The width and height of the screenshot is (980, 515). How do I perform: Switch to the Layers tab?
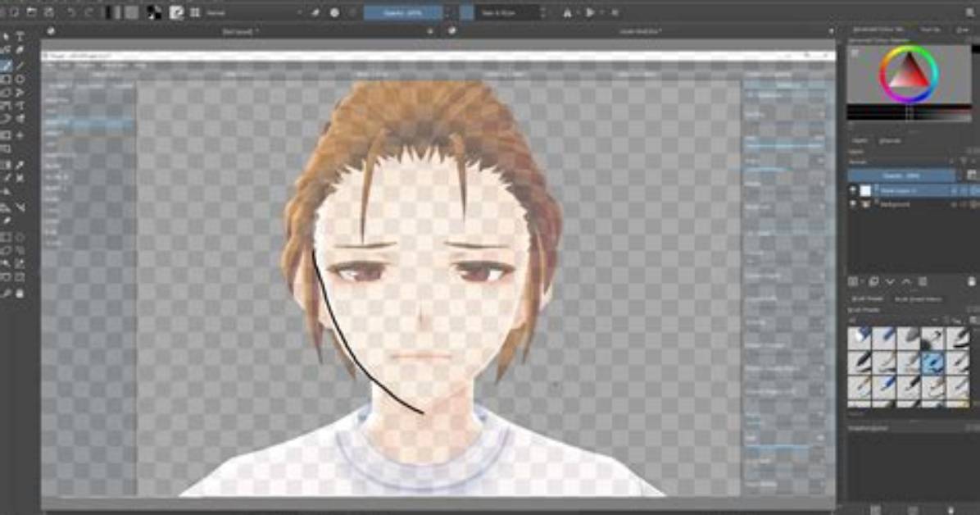(x=860, y=141)
